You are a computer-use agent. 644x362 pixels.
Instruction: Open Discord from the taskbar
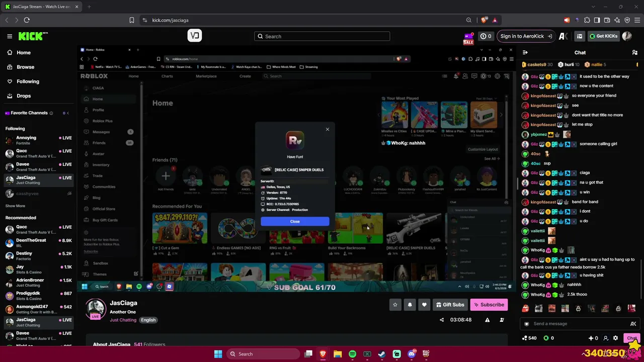(412, 354)
